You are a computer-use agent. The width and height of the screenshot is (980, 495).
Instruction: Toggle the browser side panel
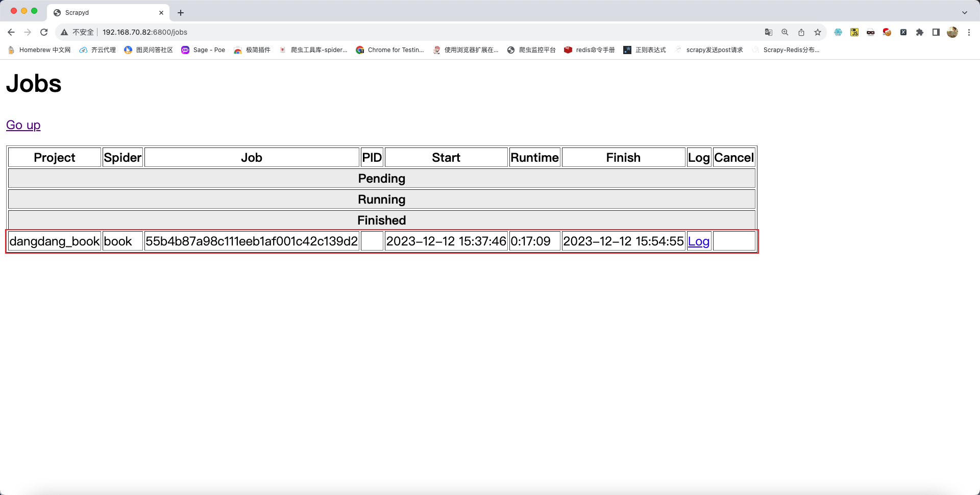[x=936, y=32]
